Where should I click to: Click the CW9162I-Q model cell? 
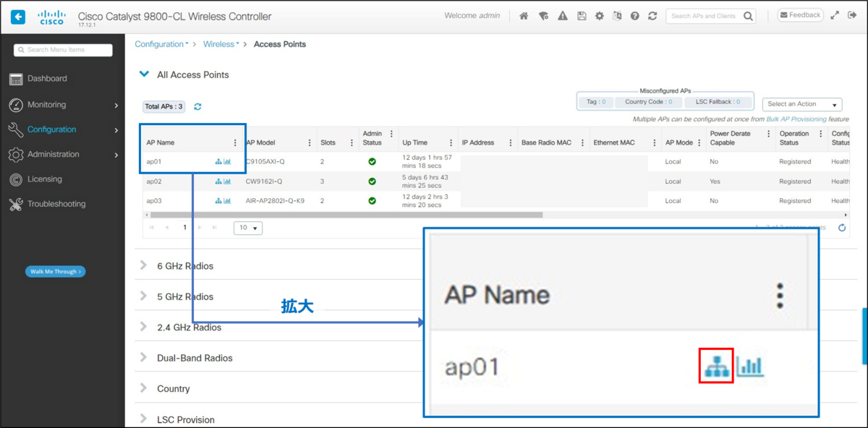264,181
